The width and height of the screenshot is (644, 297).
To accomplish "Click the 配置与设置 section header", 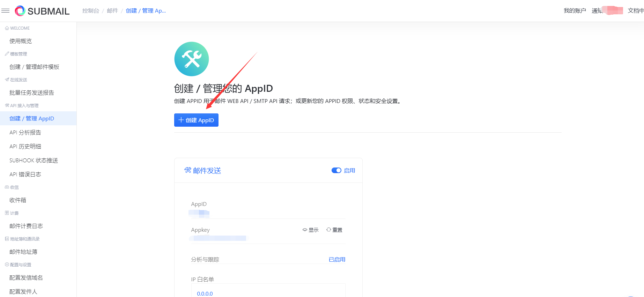I will click(18, 265).
